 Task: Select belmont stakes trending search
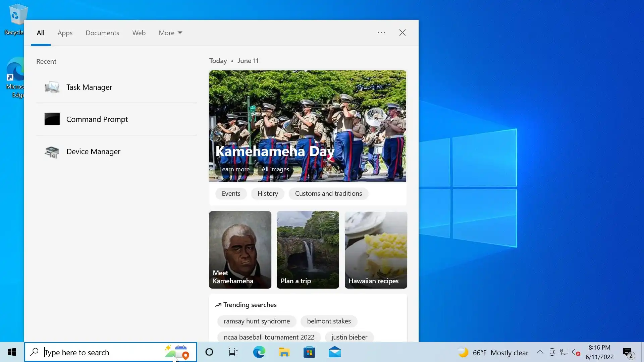pos(329,321)
